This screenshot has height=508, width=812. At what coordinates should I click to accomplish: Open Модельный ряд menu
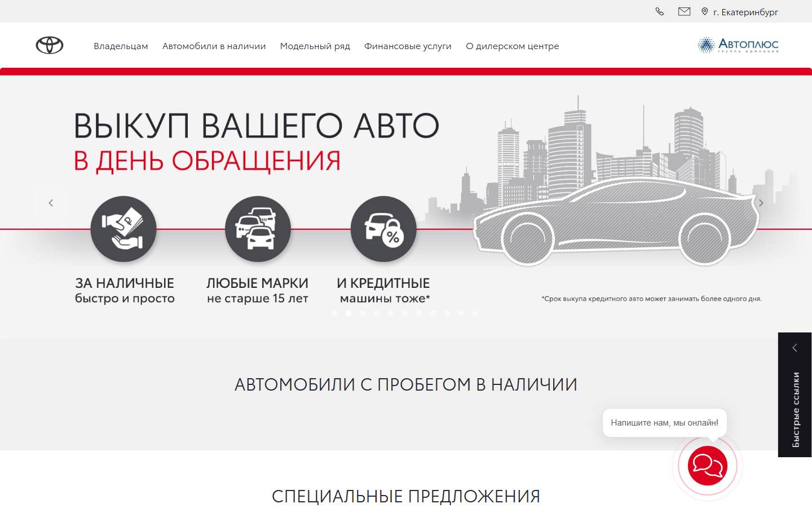(x=315, y=46)
